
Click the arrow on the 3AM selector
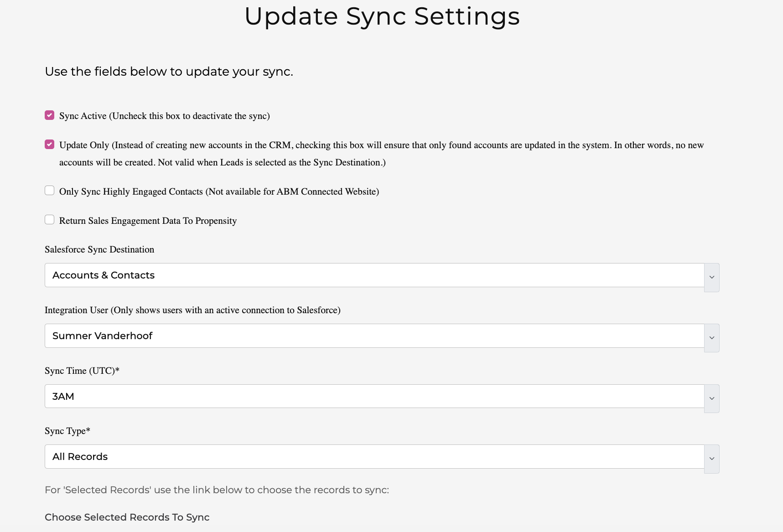[x=711, y=398]
